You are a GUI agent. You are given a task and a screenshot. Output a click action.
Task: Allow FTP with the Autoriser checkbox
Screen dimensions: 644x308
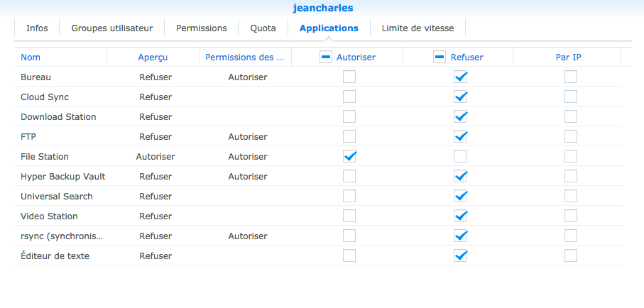point(349,136)
